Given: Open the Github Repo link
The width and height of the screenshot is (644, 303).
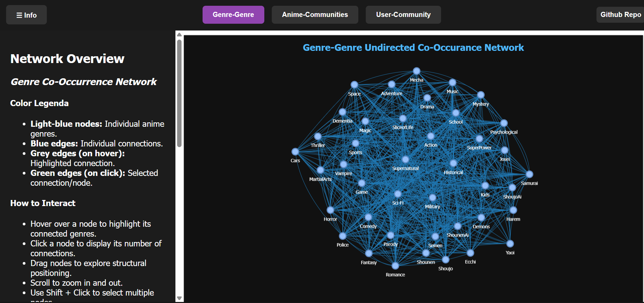Looking at the screenshot, I should tap(620, 15).
